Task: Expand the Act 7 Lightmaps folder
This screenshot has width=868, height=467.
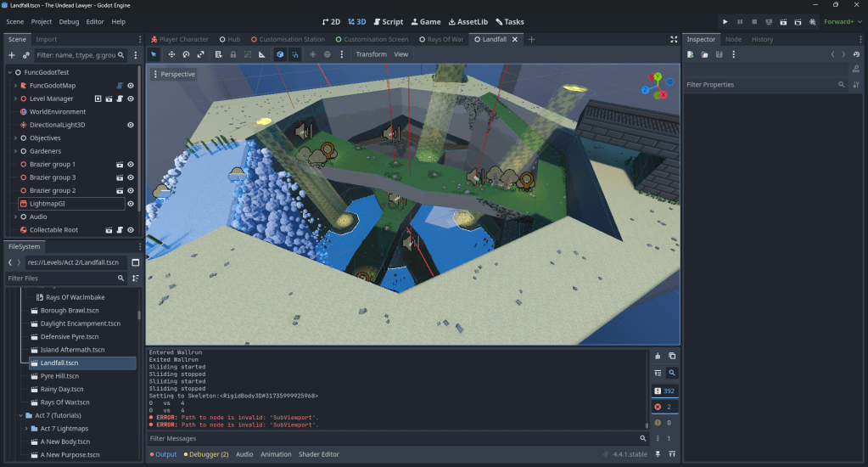Action: (25, 429)
